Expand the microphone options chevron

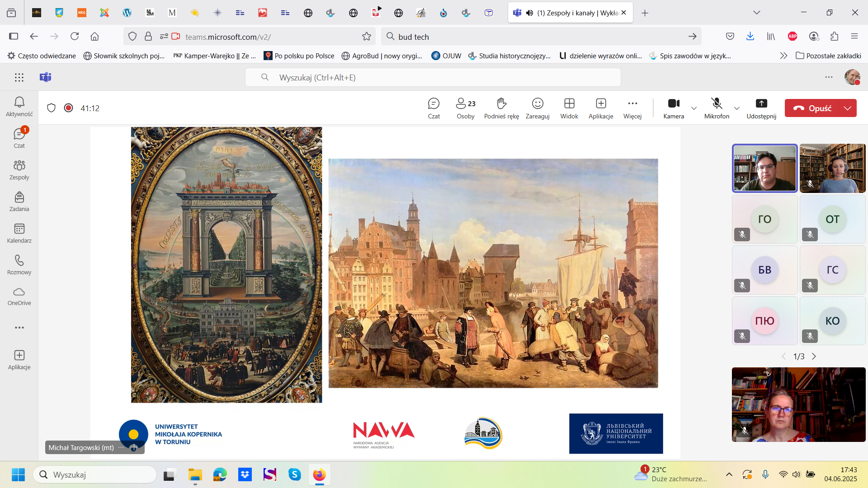(737, 108)
